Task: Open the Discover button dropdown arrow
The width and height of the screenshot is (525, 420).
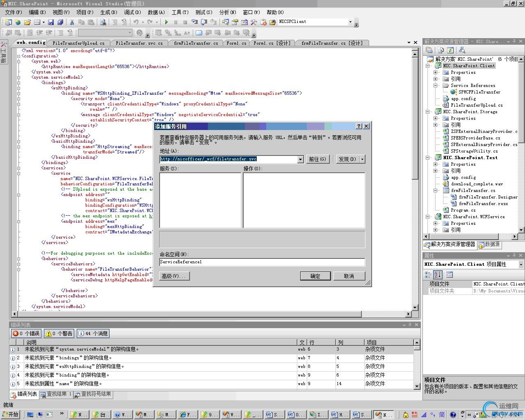Action: coord(362,159)
